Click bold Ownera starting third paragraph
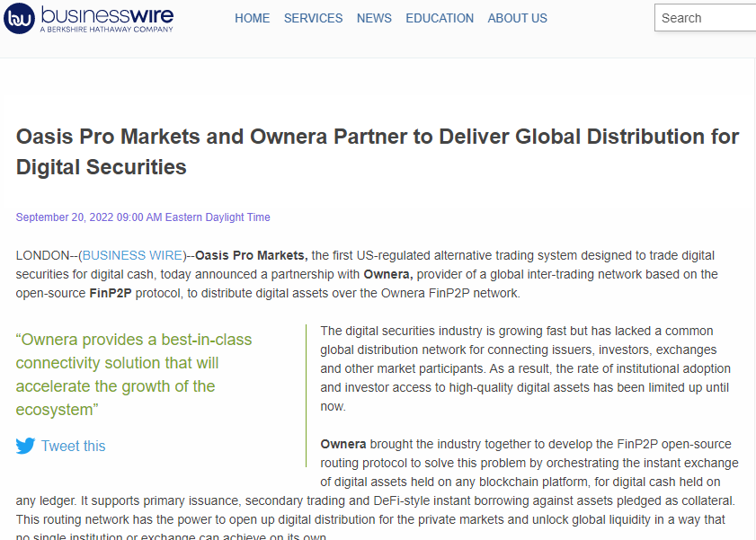This screenshot has height=540, width=756. click(343, 444)
